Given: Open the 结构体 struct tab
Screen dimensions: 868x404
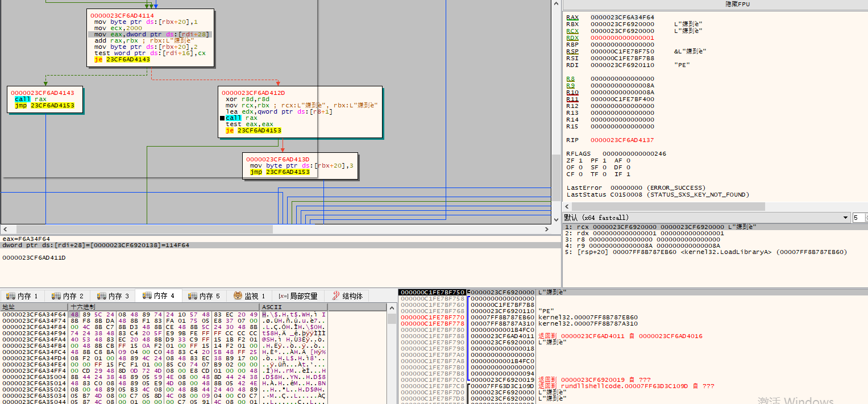Looking at the screenshot, I should click(347, 296).
